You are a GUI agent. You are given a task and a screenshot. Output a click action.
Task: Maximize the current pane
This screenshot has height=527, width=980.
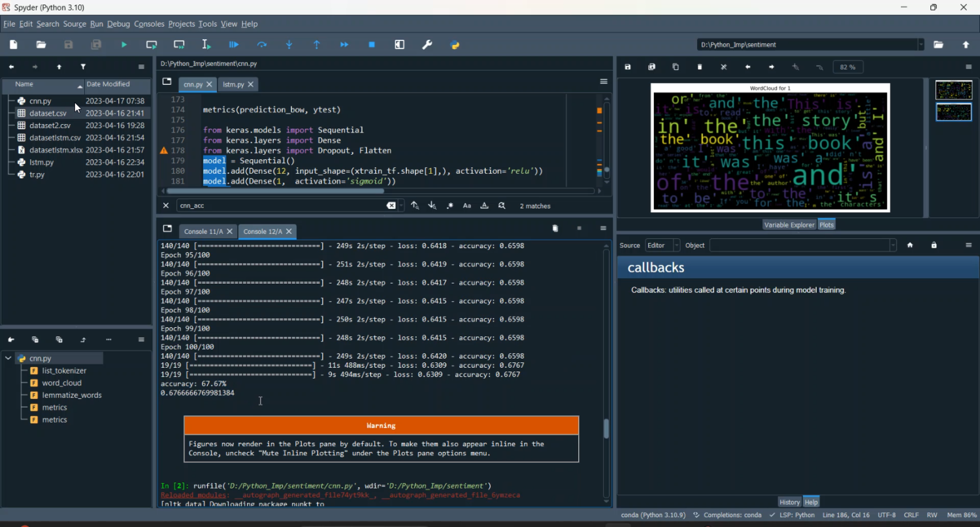click(x=399, y=44)
